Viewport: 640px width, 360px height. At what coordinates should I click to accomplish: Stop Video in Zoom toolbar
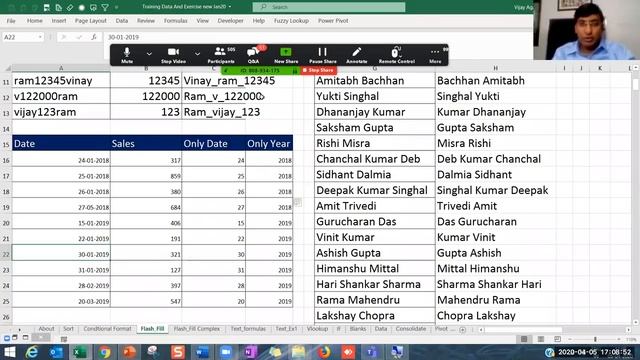173,55
